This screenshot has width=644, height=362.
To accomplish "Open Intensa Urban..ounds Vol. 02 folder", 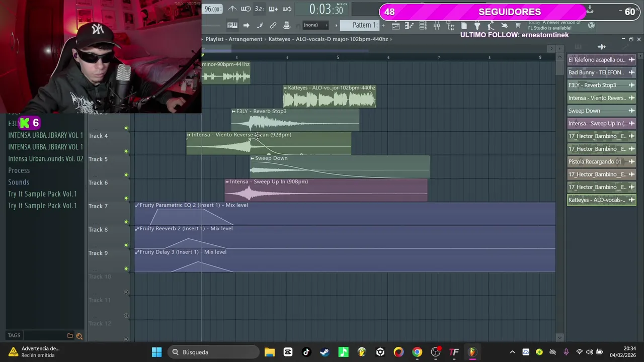I will click(46, 159).
